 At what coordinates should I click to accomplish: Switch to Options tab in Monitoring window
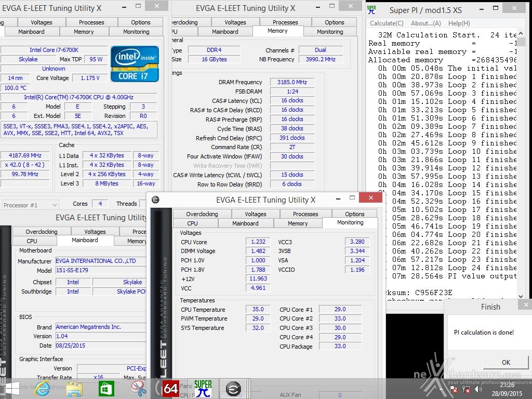(354, 214)
